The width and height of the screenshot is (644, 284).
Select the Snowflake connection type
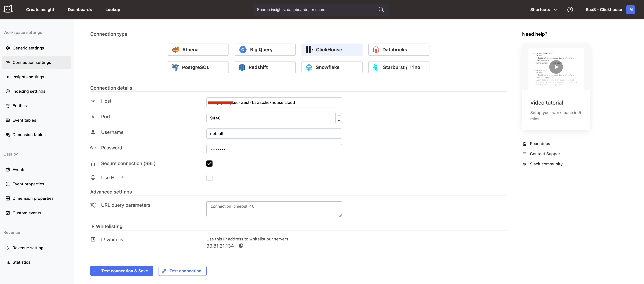[x=332, y=67]
